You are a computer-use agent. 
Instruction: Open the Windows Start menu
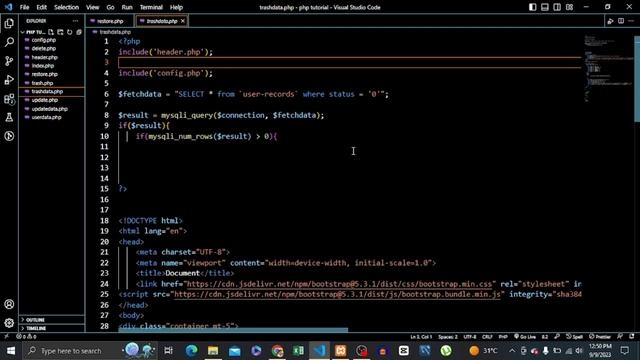[x=11, y=351]
